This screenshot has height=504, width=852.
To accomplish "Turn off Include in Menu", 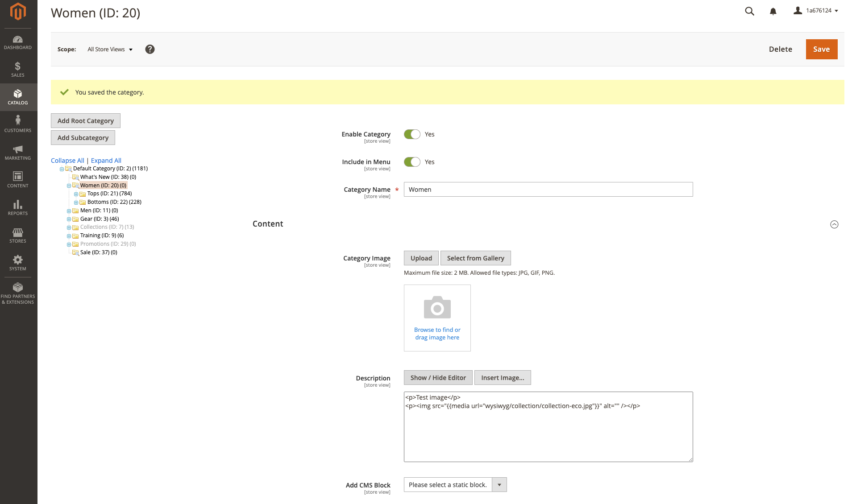I will point(412,161).
